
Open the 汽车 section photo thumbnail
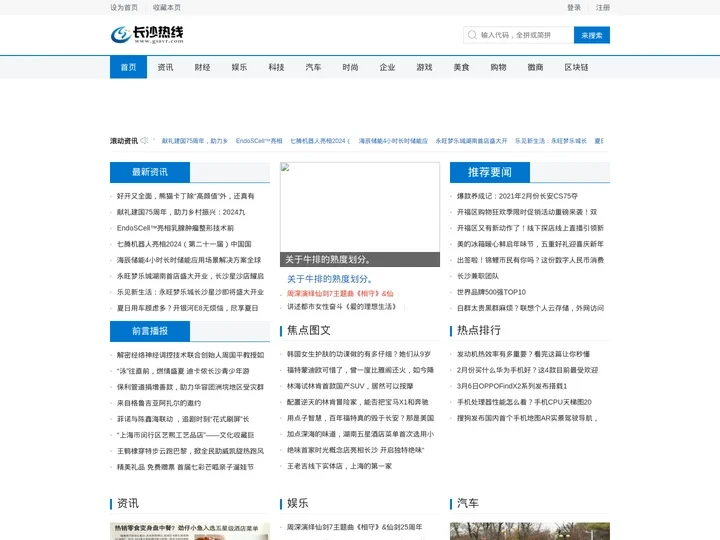(530, 531)
